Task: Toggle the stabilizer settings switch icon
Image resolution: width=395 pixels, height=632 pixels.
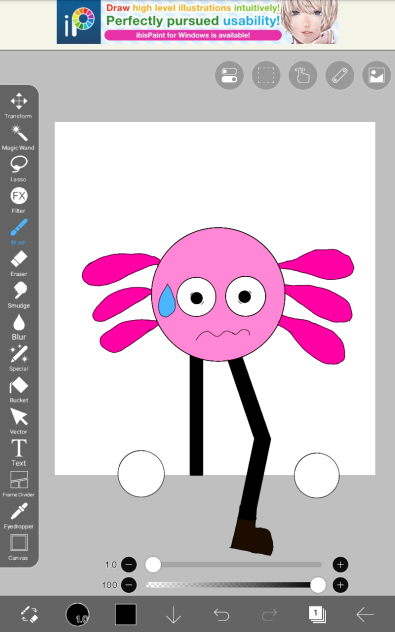Action: [229, 75]
